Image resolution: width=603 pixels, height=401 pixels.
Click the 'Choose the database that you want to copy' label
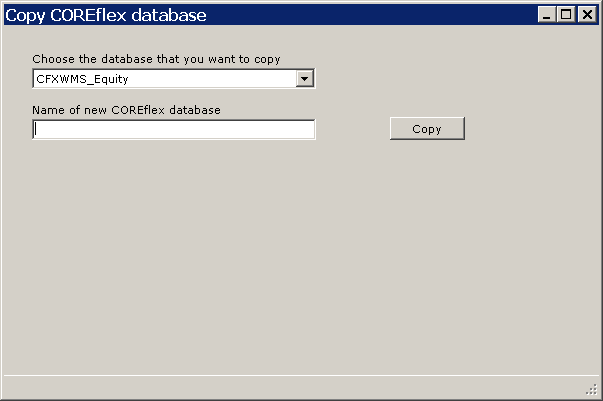coord(156,59)
